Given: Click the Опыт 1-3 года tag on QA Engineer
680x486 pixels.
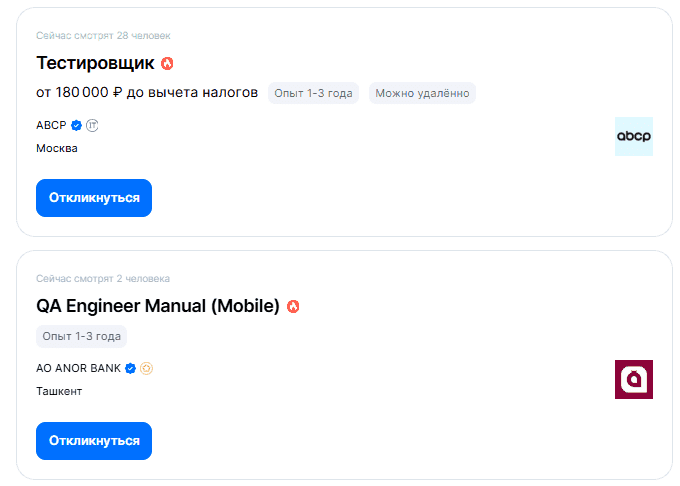Looking at the screenshot, I should [x=82, y=336].
